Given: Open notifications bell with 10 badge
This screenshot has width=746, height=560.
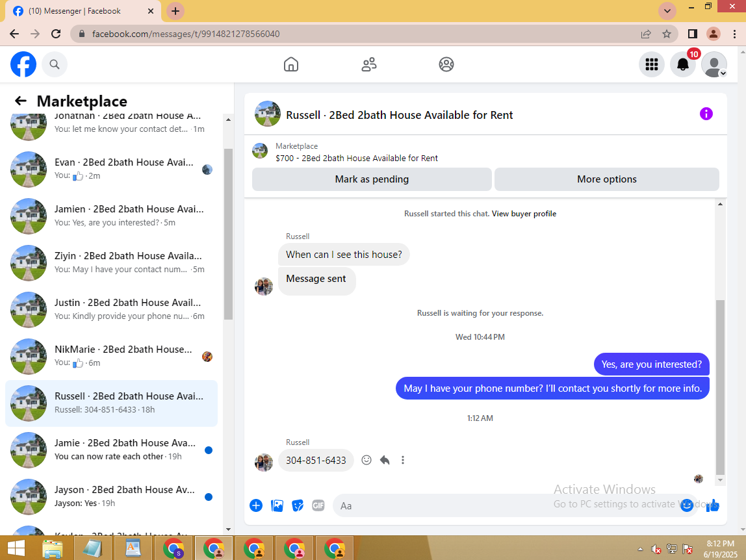Looking at the screenshot, I should [683, 64].
